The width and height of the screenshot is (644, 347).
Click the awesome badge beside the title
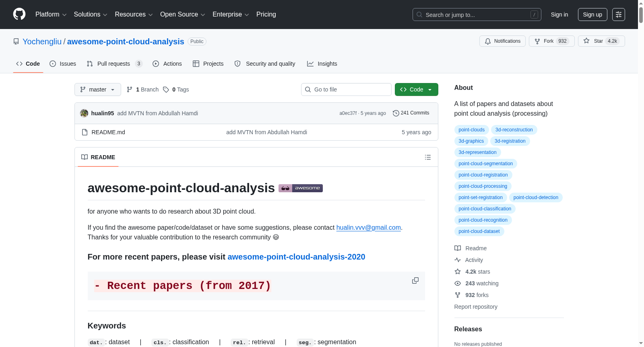pos(301,188)
